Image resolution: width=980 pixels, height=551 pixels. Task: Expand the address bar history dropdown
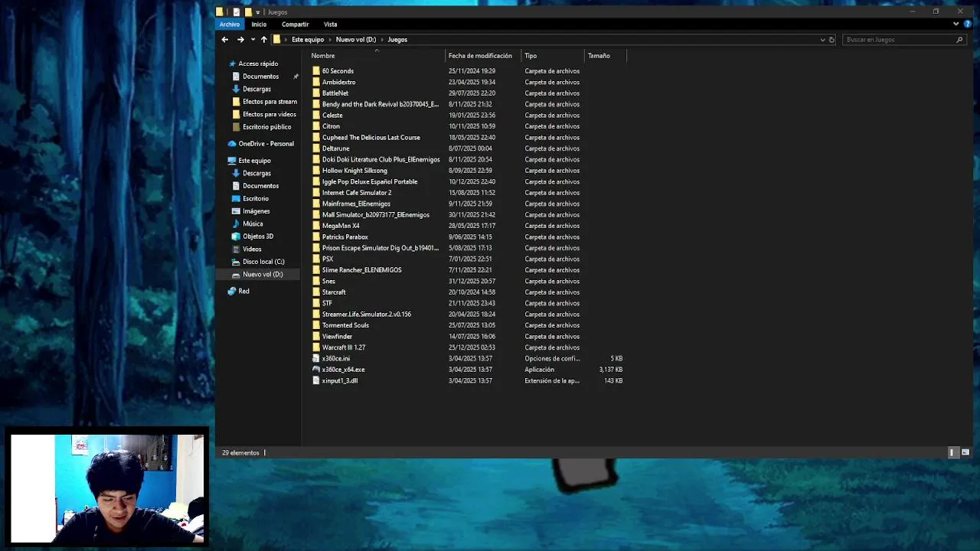coord(823,40)
